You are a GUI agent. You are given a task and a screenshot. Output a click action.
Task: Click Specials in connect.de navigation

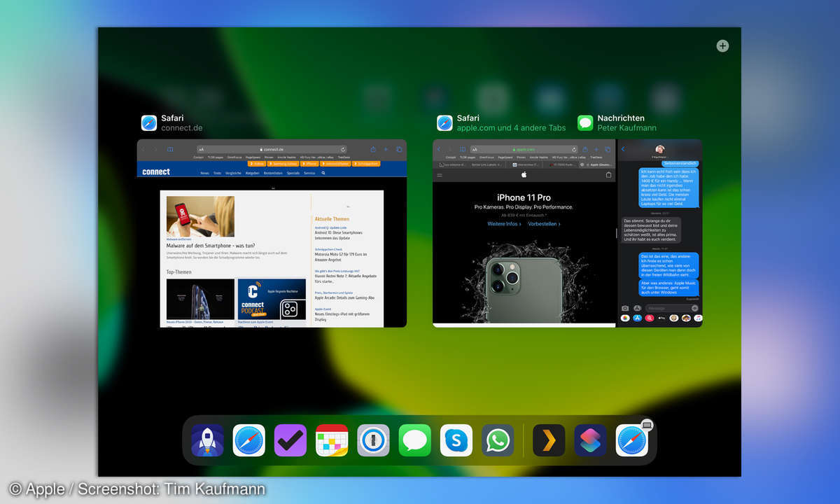tap(293, 172)
